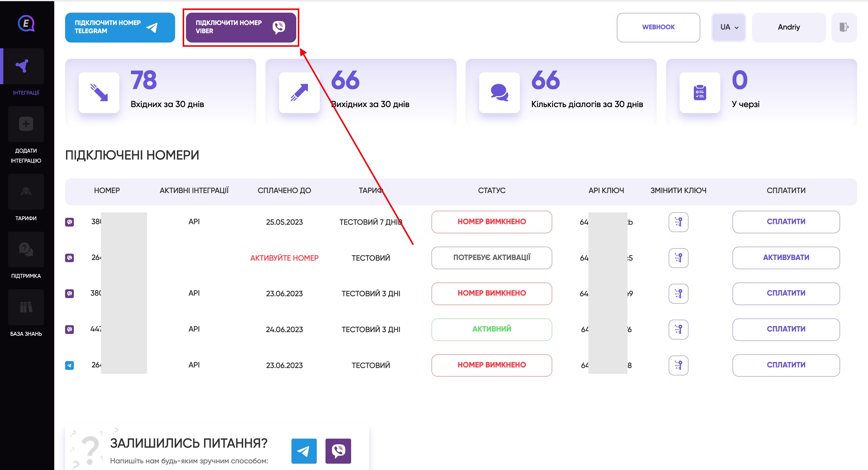Open the Andriy profile button
Screen dimensions: 868x470
pos(788,27)
